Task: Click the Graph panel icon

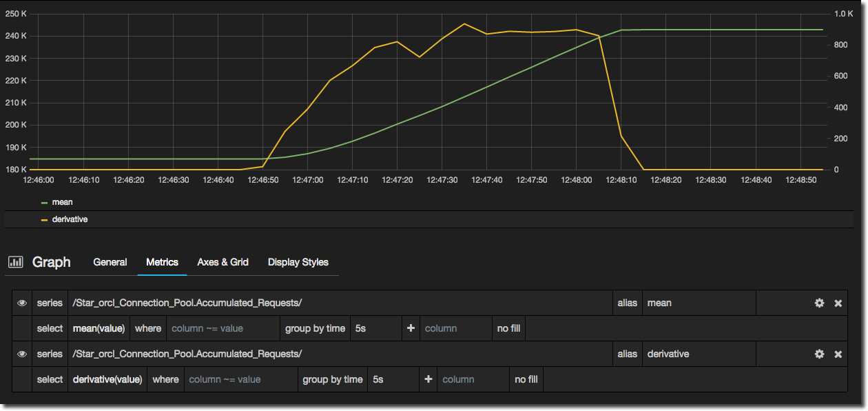Action: 16,262
